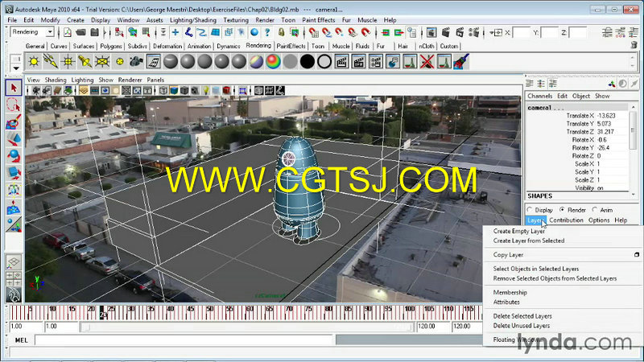Open the Window menu in menu bar

click(128, 20)
